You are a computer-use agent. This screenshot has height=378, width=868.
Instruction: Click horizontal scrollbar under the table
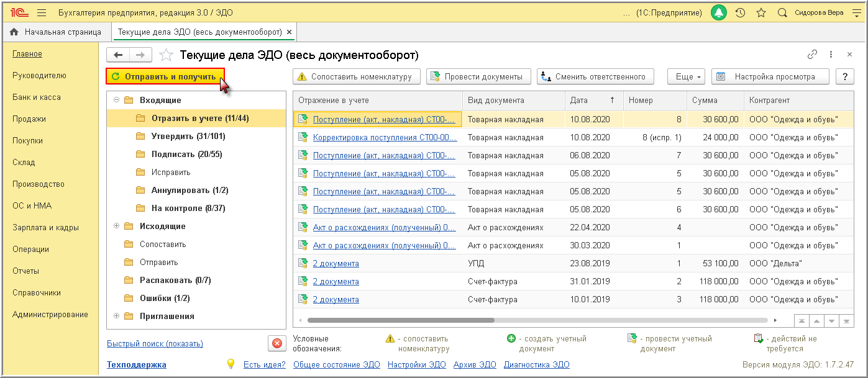click(401, 321)
